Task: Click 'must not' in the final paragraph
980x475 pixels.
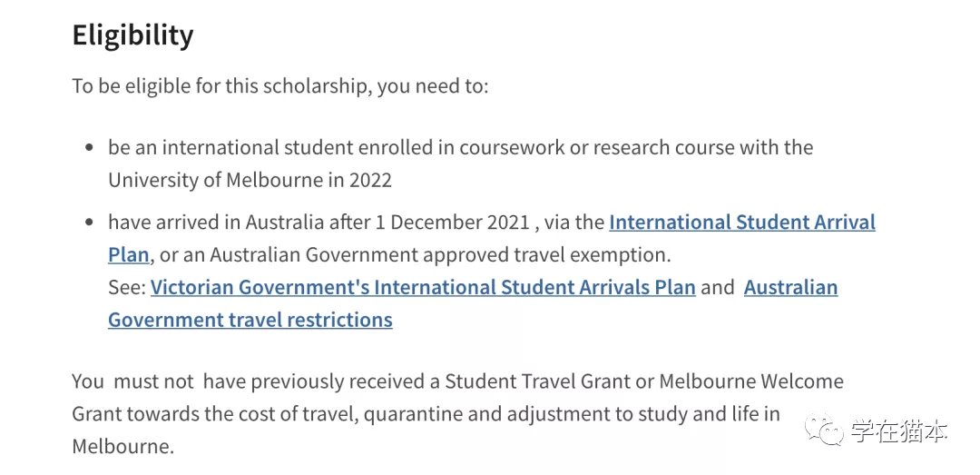Action: click(153, 381)
